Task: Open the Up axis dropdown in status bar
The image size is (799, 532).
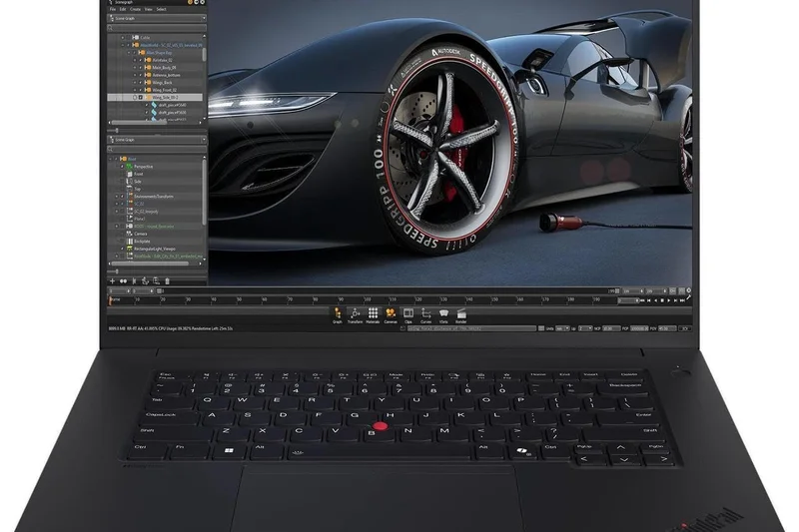Action: coord(585,328)
